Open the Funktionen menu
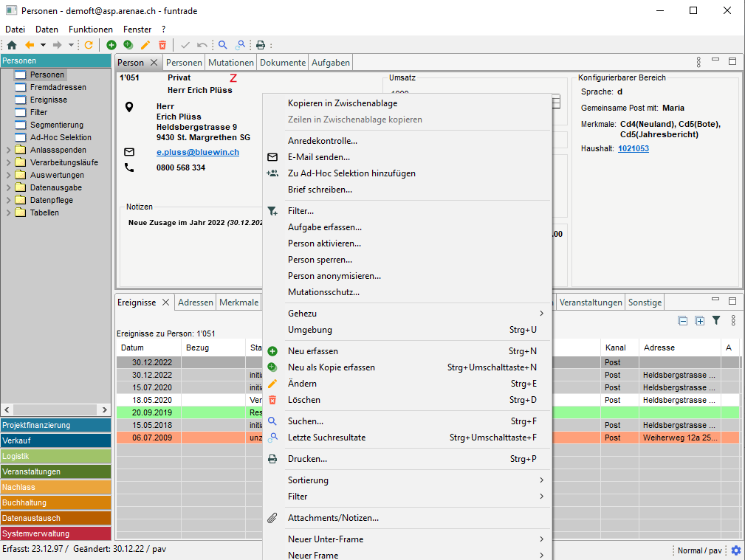745x560 pixels. (x=91, y=30)
